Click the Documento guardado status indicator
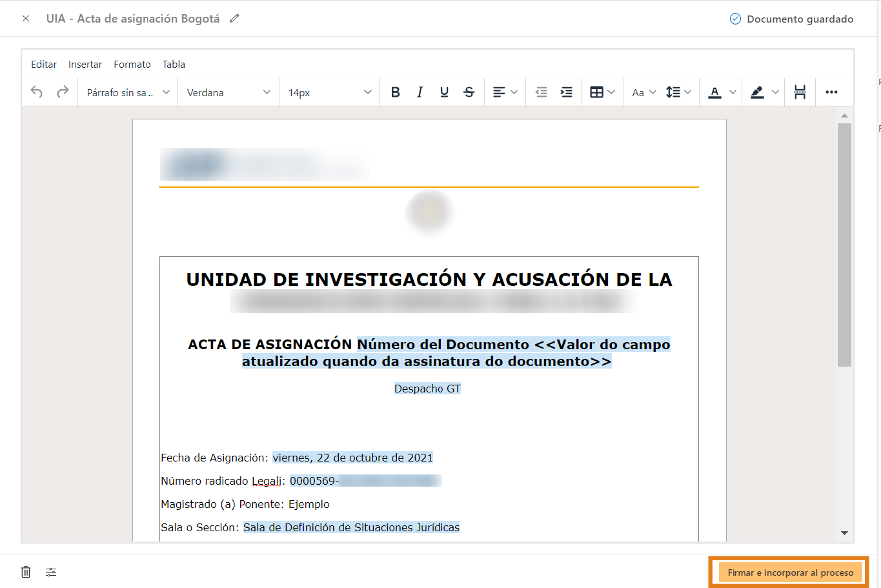Viewport: 881px width, 588px height. [x=791, y=19]
